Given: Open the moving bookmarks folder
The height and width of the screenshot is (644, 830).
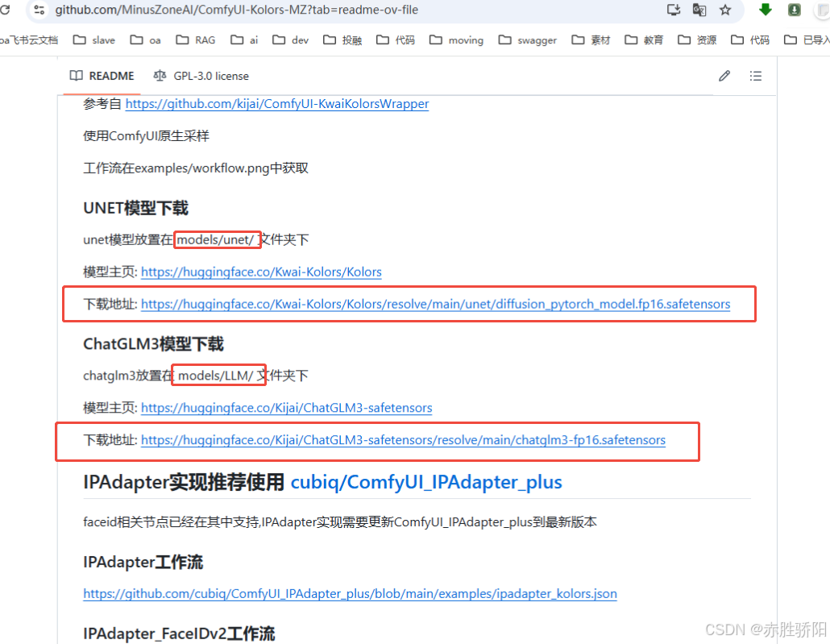Looking at the screenshot, I should pyautogui.click(x=457, y=40).
